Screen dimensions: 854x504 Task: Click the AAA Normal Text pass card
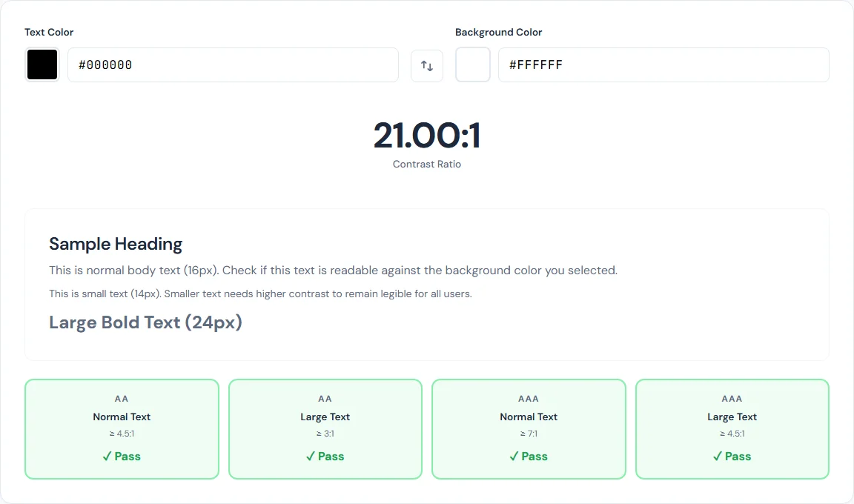click(x=528, y=428)
